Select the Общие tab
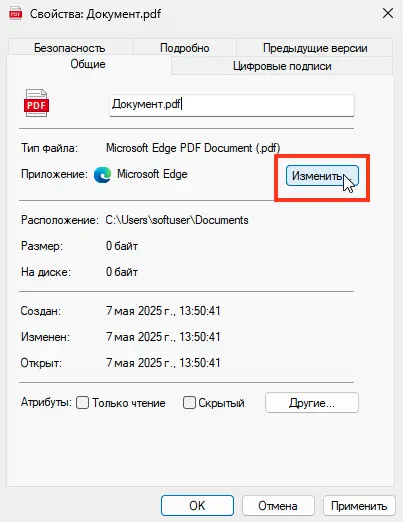Screen dimensions: 403x522 88,64
